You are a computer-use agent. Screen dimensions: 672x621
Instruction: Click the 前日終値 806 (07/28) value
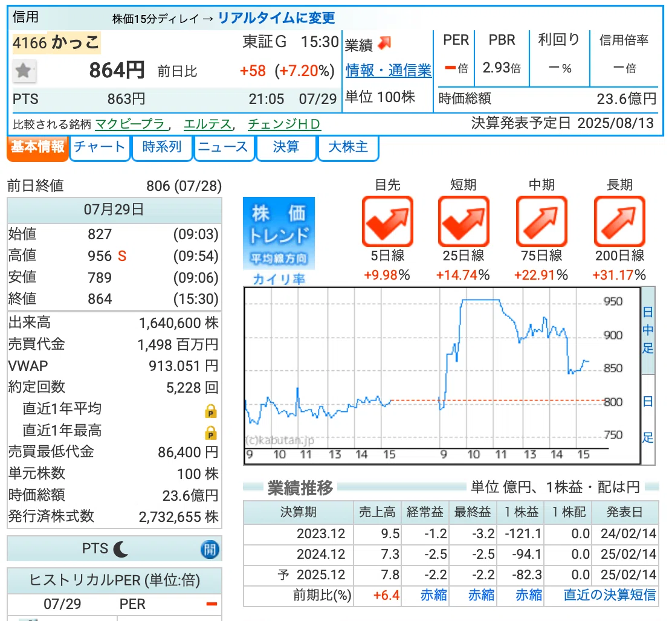tap(184, 186)
